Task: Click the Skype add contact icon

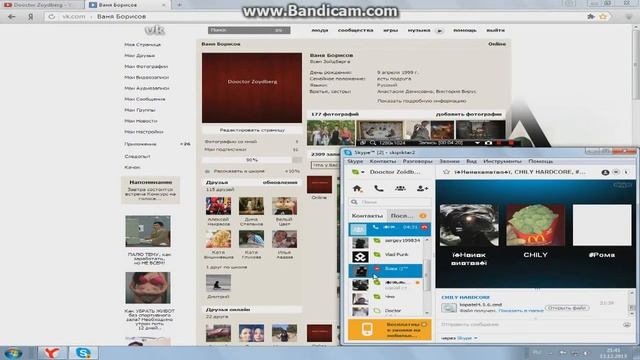Action: (422, 189)
